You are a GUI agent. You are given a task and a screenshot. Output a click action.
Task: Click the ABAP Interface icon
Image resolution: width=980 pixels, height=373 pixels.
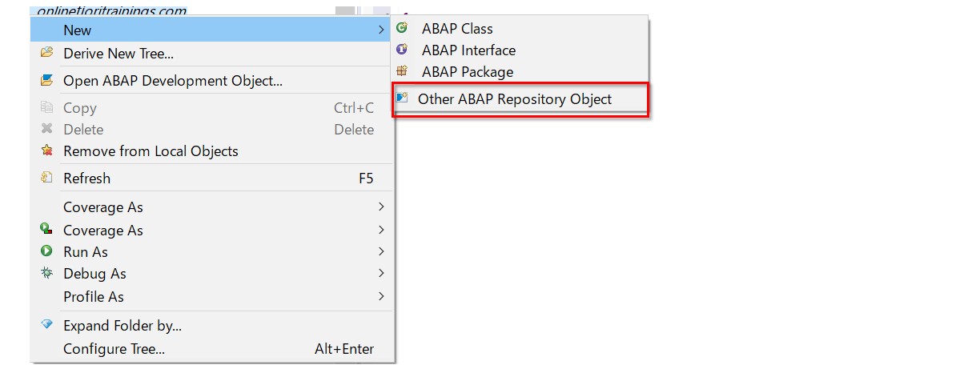pos(402,50)
